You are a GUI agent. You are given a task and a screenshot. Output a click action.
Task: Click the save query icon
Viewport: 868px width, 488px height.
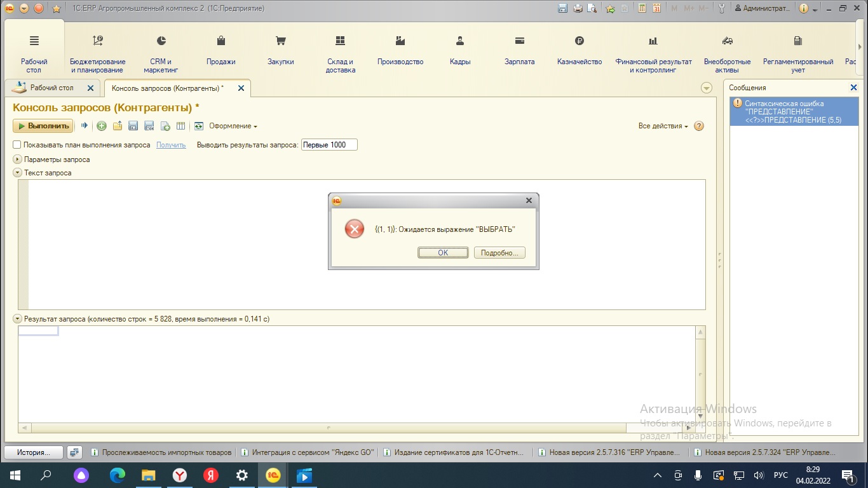click(133, 126)
